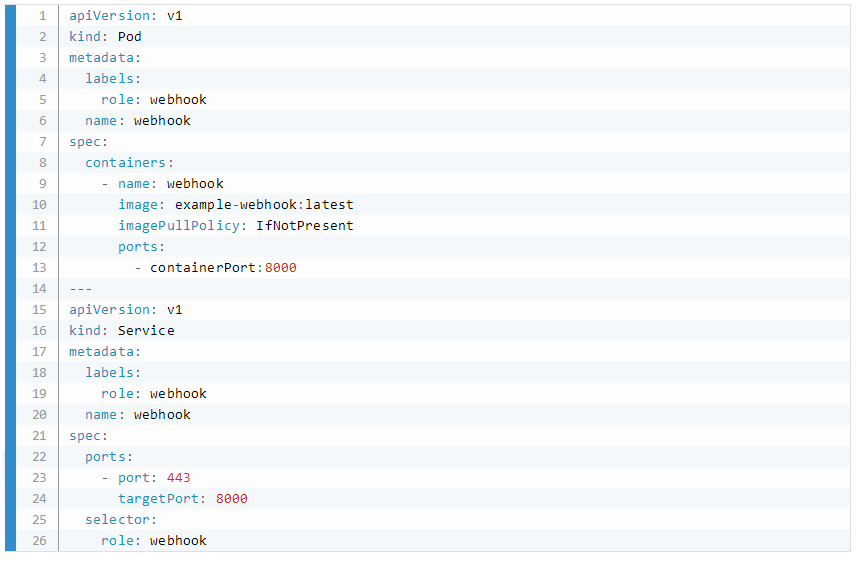Screen dimensions: 858x562
Task: Click the port value 443
Action: (x=178, y=478)
